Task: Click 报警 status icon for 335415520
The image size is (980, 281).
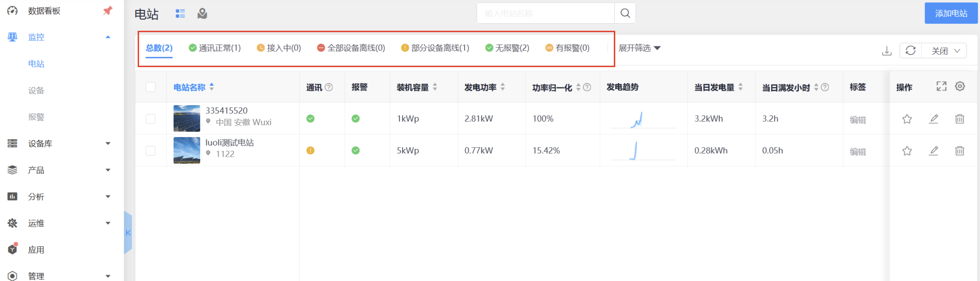Action: tap(356, 118)
